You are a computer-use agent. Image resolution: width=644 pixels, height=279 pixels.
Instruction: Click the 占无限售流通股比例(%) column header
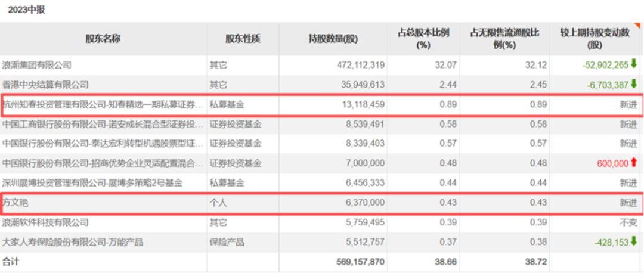[504, 39]
